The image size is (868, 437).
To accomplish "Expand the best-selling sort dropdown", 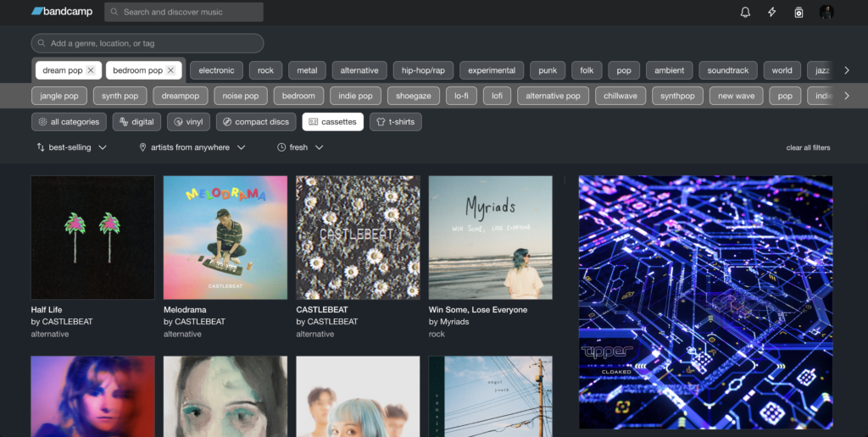I will pyautogui.click(x=71, y=147).
